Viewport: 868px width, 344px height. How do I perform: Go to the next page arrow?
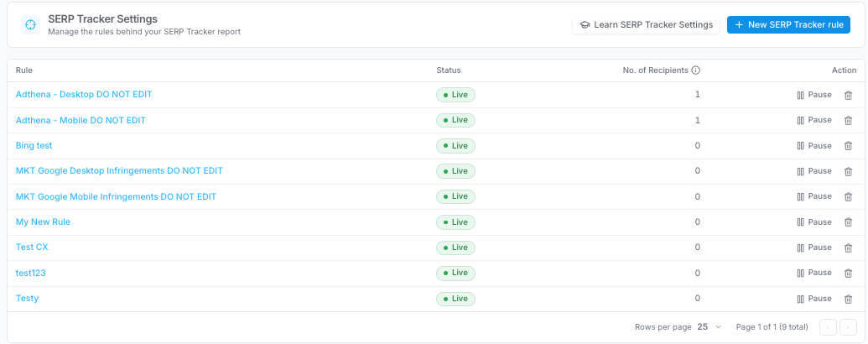click(848, 327)
